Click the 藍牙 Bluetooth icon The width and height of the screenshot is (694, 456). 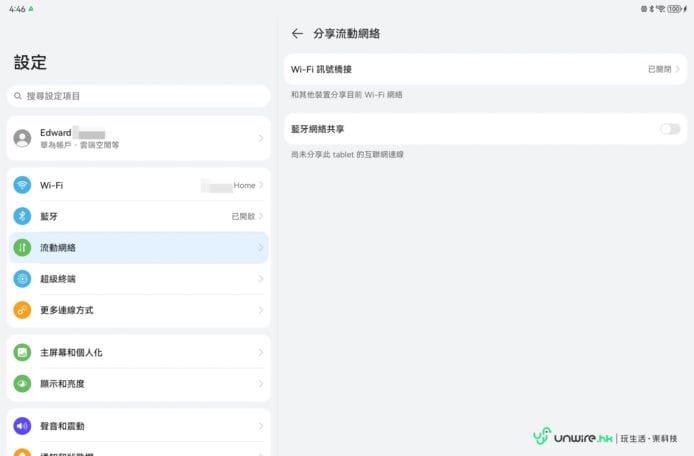22,216
